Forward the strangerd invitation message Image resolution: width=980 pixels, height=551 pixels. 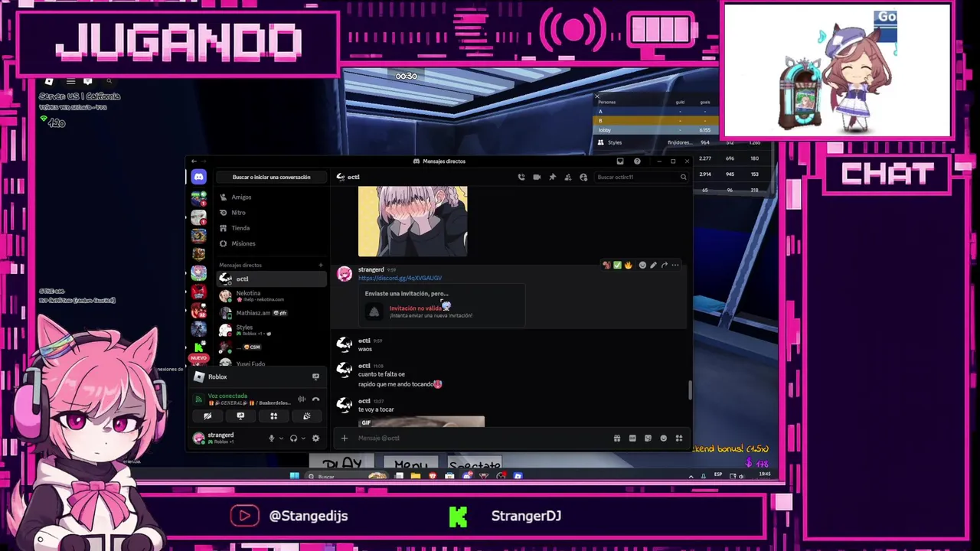[x=664, y=265]
